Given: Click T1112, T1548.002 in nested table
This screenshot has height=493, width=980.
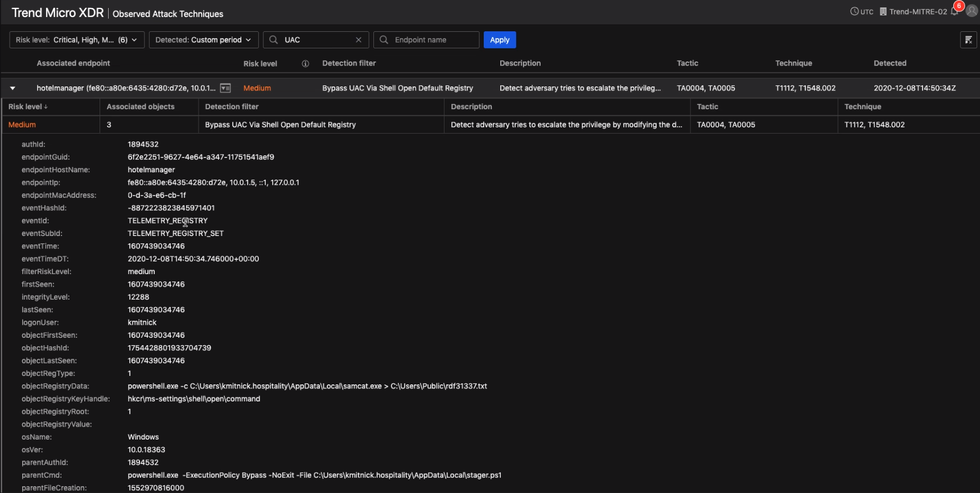Looking at the screenshot, I should (875, 125).
